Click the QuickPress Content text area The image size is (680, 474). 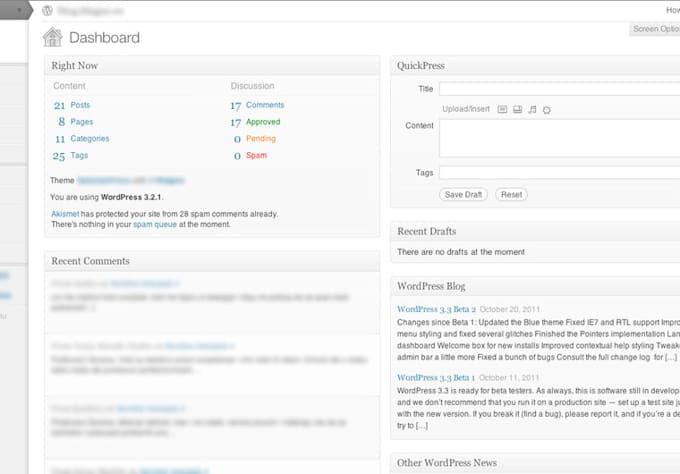coord(559,138)
